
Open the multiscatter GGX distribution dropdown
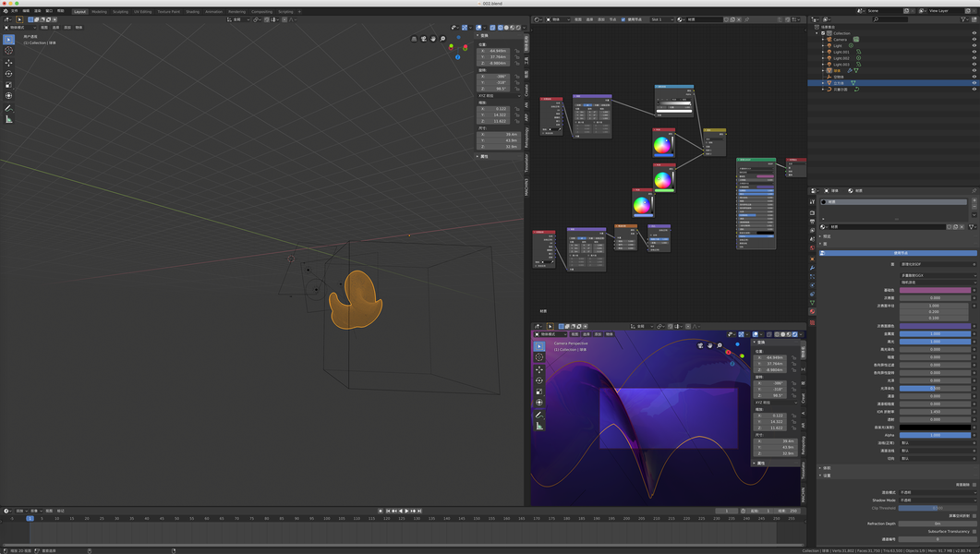[938, 275]
